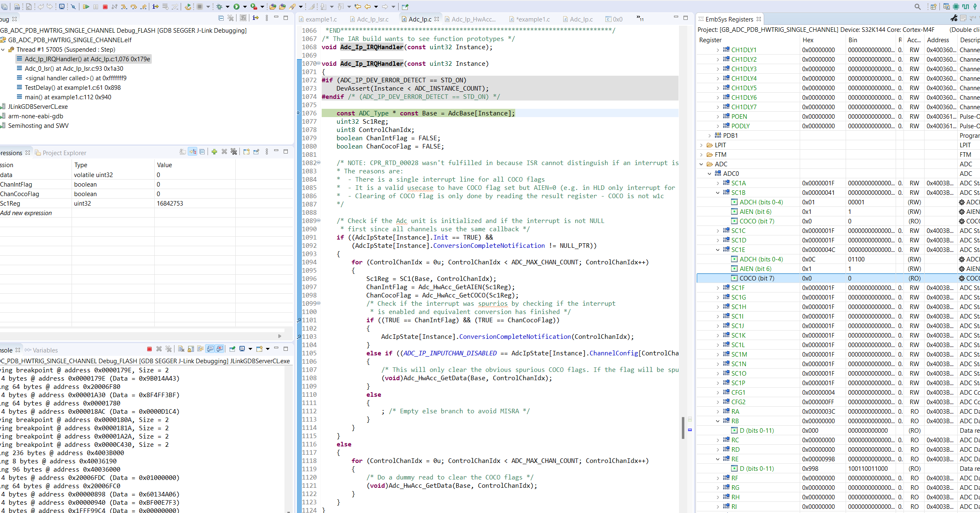Click the editor vertical scrollbar thumb
The height and width of the screenshot is (513, 980).
[683, 427]
